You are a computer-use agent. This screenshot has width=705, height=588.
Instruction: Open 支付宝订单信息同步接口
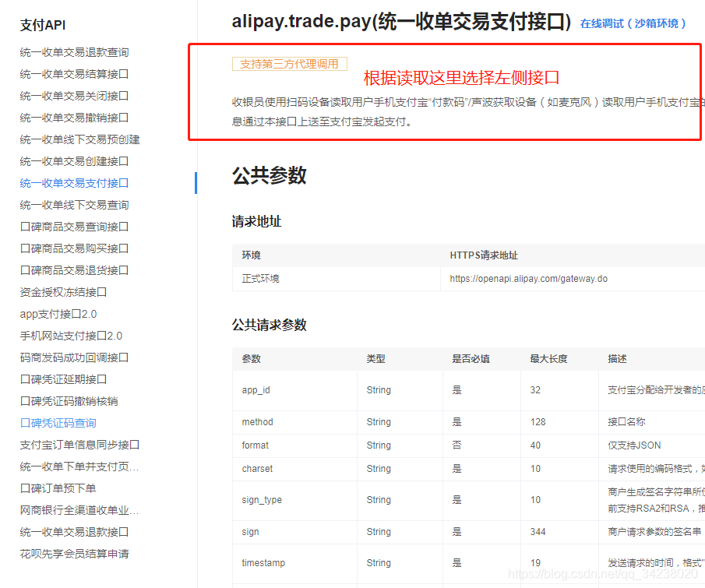coord(79,445)
